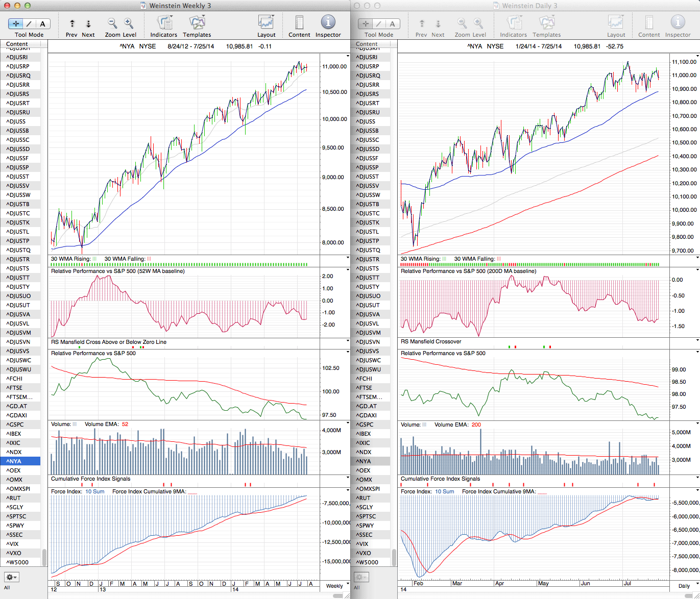Select ^GSPC in the Weekly content list
Viewport: 700px width, 599px height.
click(15, 425)
